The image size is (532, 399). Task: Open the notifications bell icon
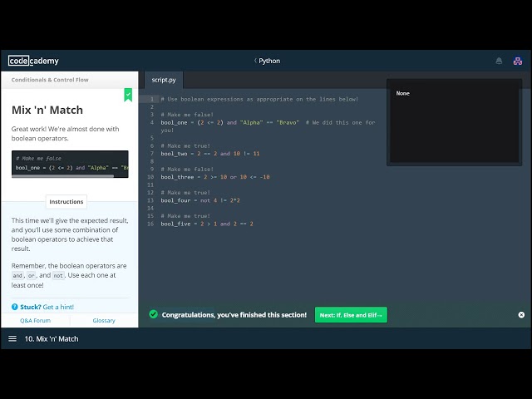point(499,61)
